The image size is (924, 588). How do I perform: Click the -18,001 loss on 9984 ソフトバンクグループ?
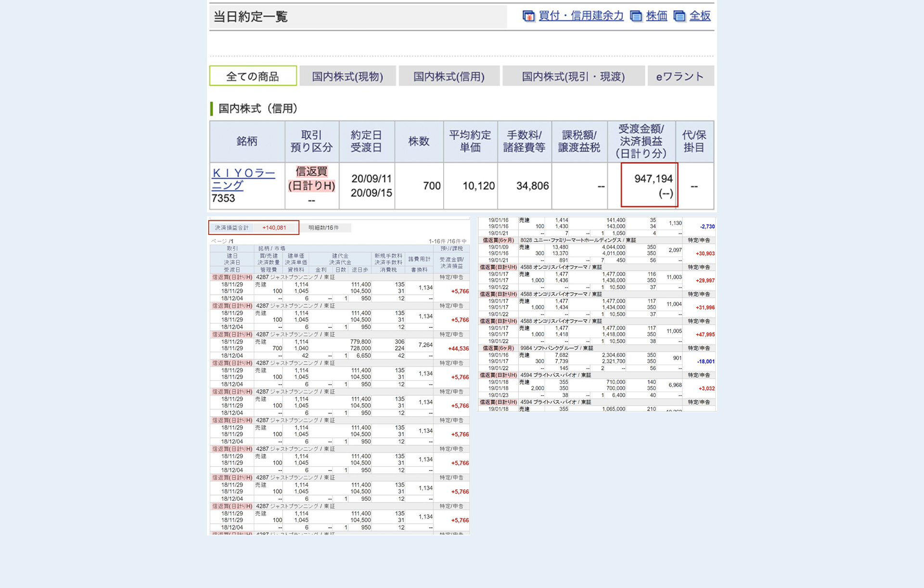pyautogui.click(x=706, y=362)
